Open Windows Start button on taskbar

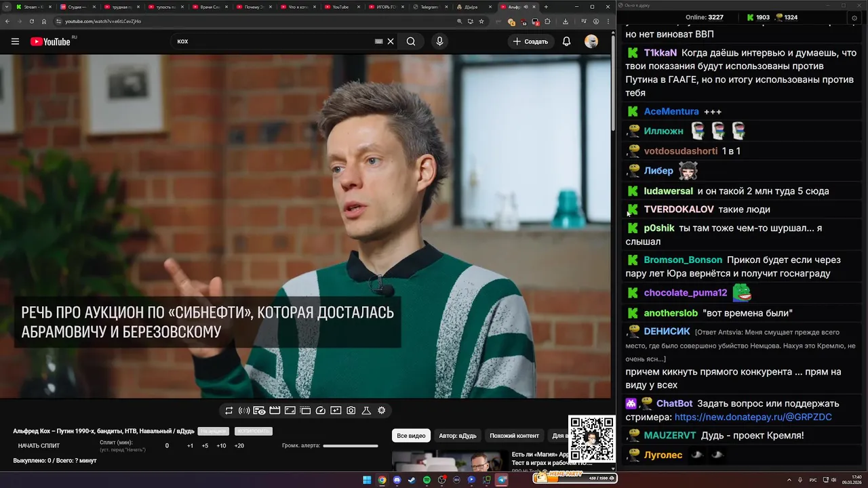[x=367, y=480]
